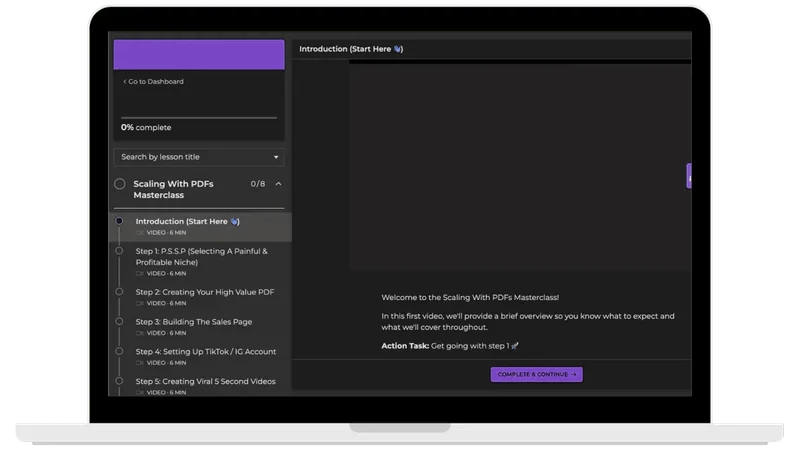The image size is (800, 450).
Task: Open the lesson title search dropdown
Action: pos(199,157)
